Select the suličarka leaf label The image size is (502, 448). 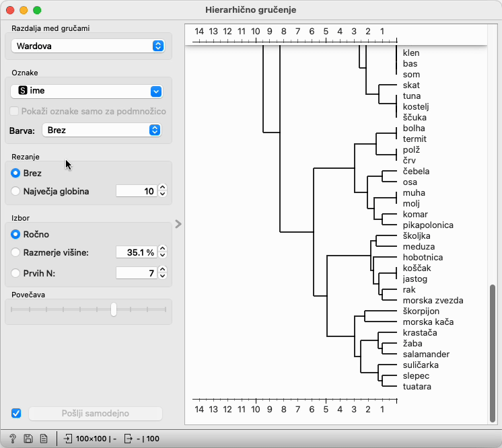tap(421, 365)
